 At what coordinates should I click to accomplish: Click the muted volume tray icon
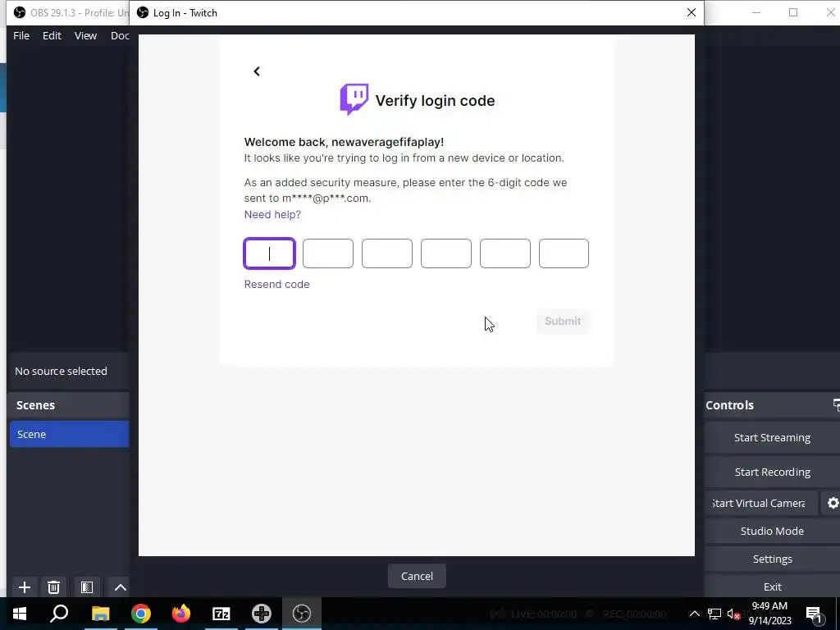(733, 614)
